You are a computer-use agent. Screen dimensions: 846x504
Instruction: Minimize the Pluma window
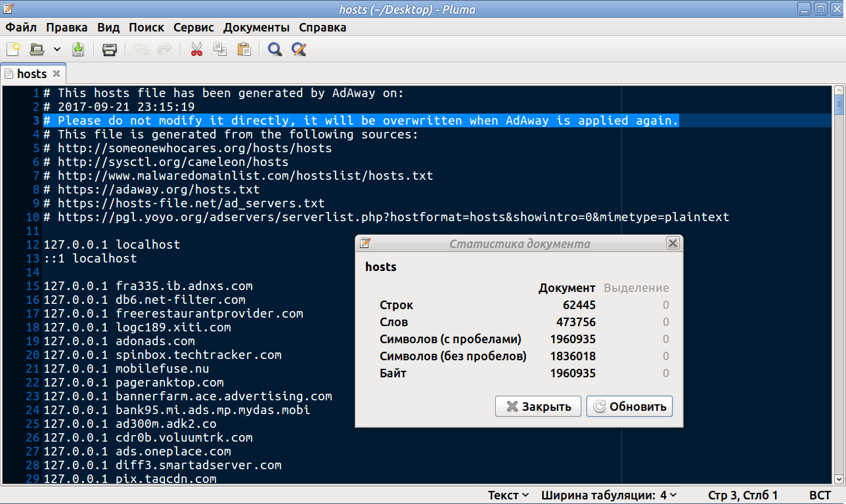[803, 9]
